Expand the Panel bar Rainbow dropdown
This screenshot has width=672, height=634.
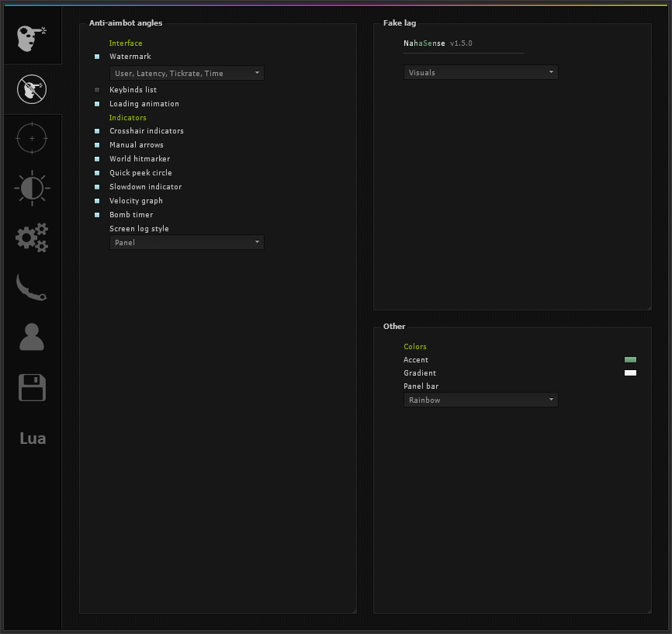tap(481, 400)
